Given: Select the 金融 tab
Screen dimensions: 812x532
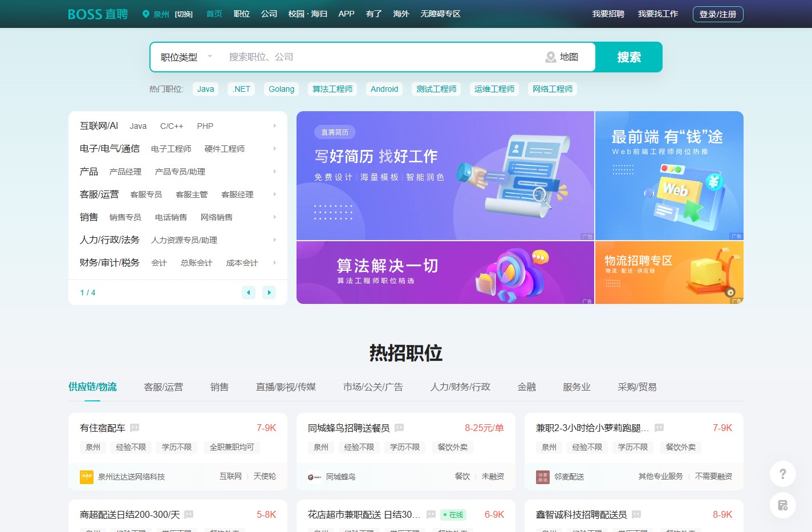Looking at the screenshot, I should point(526,387).
